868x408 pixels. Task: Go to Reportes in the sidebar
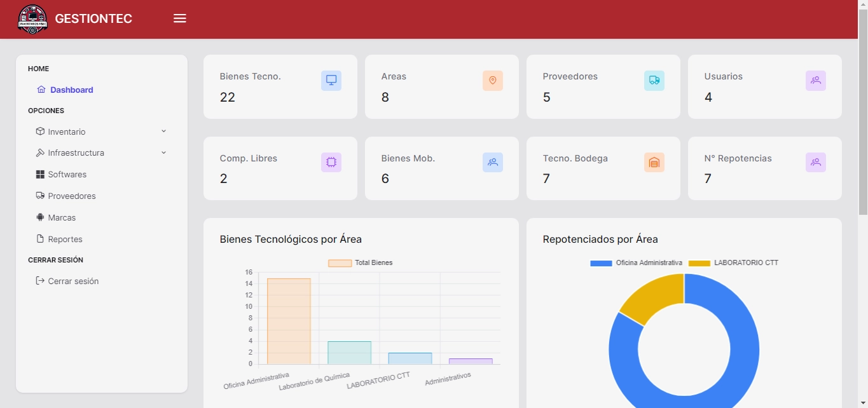coord(65,240)
